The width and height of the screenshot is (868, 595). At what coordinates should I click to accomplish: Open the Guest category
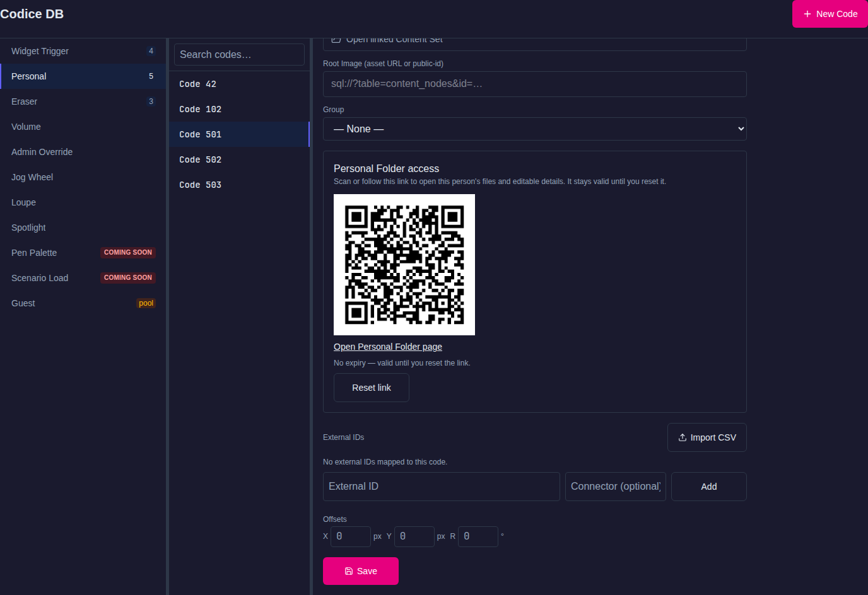coord(83,303)
